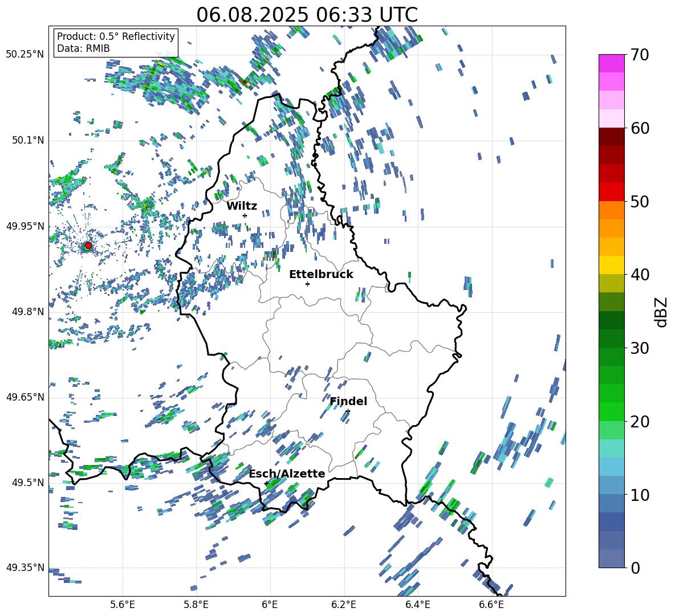Click the 5.8°E longitude label
Image resolution: width=675 pixels, height=616 pixels.
[196, 605]
